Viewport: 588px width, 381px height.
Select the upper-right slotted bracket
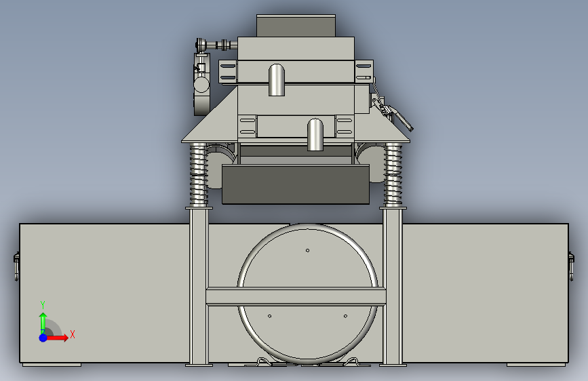(364, 72)
